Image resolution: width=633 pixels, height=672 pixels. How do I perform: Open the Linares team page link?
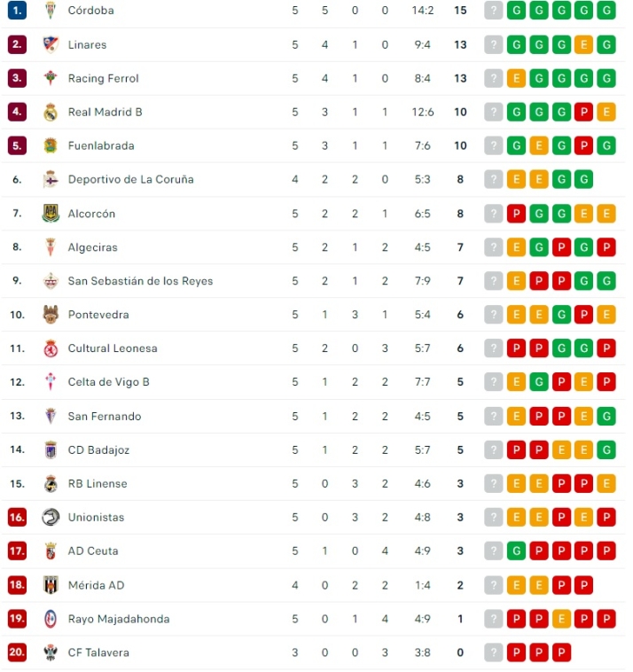(87, 44)
